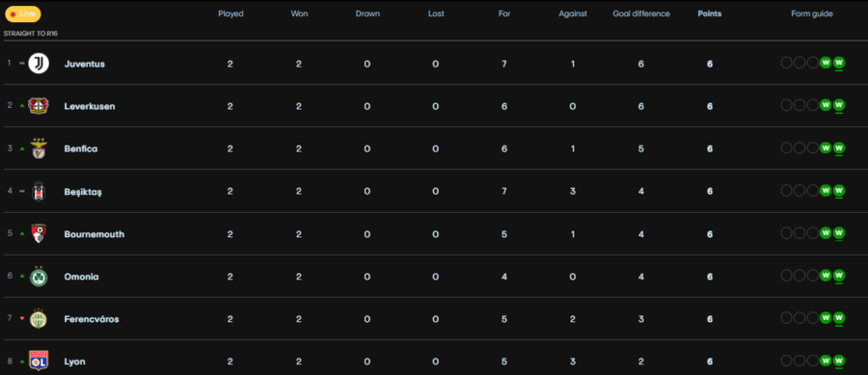Click the Lyon club crest
Image resolution: width=868 pixels, height=375 pixels.
(39, 362)
